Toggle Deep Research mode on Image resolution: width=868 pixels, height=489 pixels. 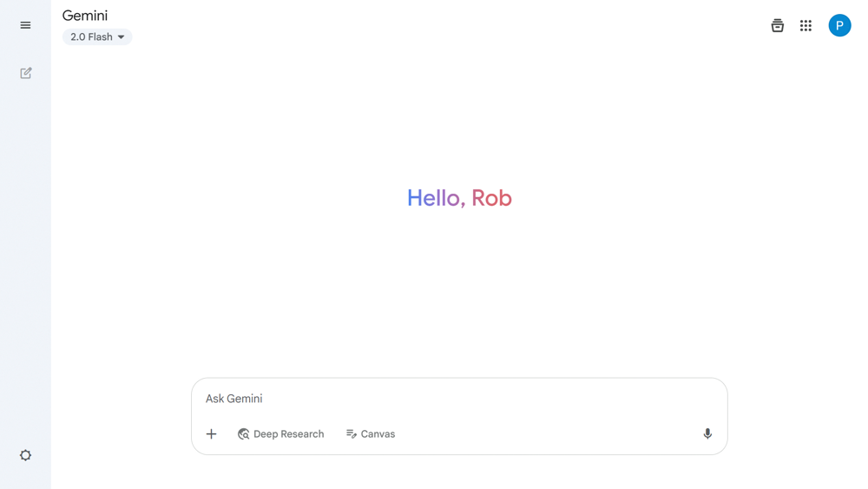tap(280, 433)
